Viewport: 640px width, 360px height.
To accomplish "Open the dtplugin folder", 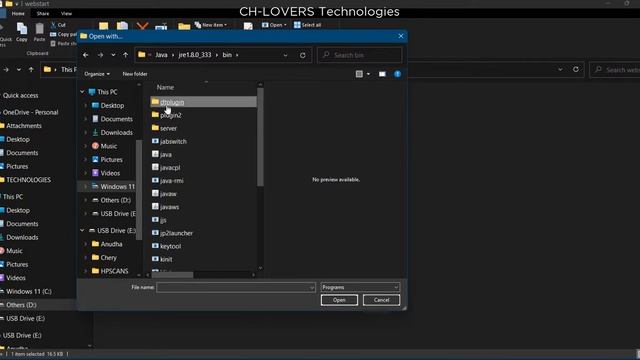I will (203, 102).
